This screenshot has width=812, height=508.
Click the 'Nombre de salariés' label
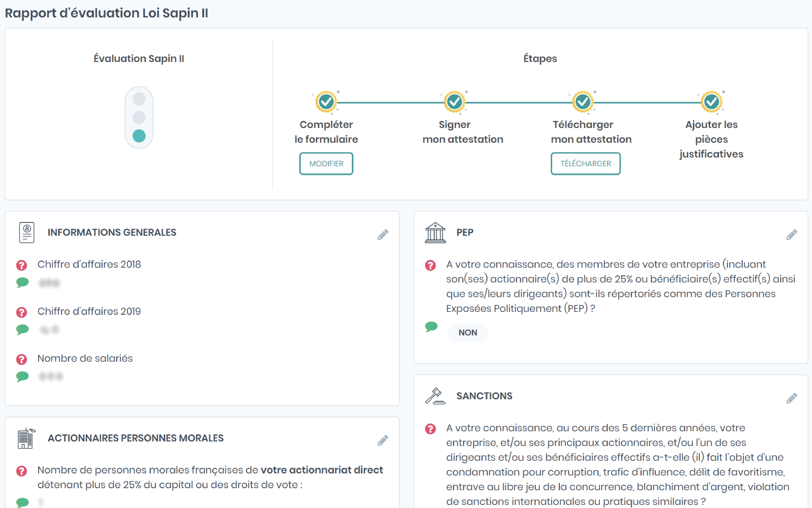coord(85,358)
